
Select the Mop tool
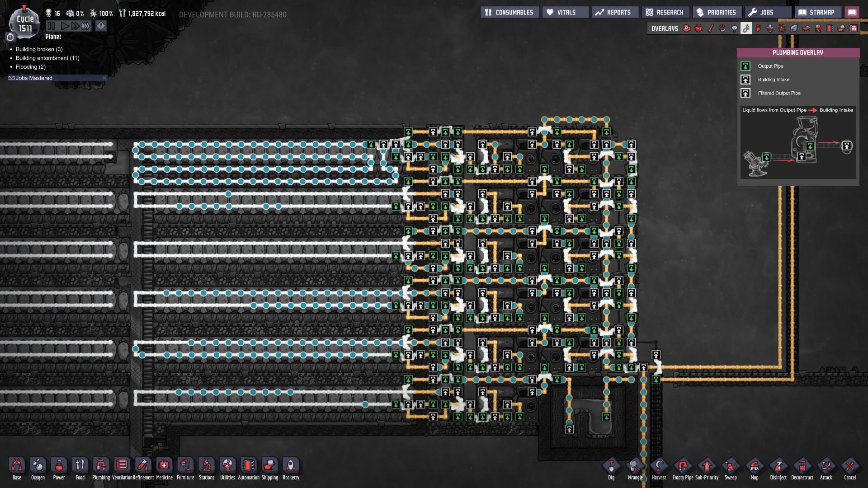click(754, 467)
